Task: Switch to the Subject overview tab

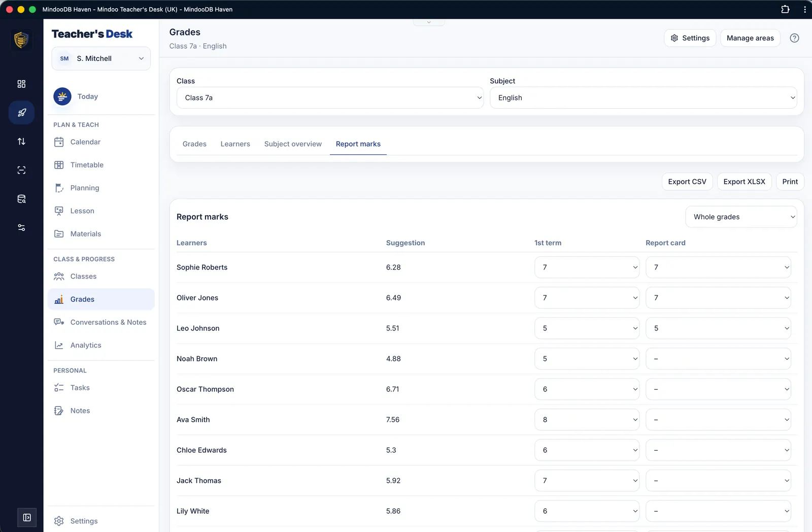Action: [293, 144]
